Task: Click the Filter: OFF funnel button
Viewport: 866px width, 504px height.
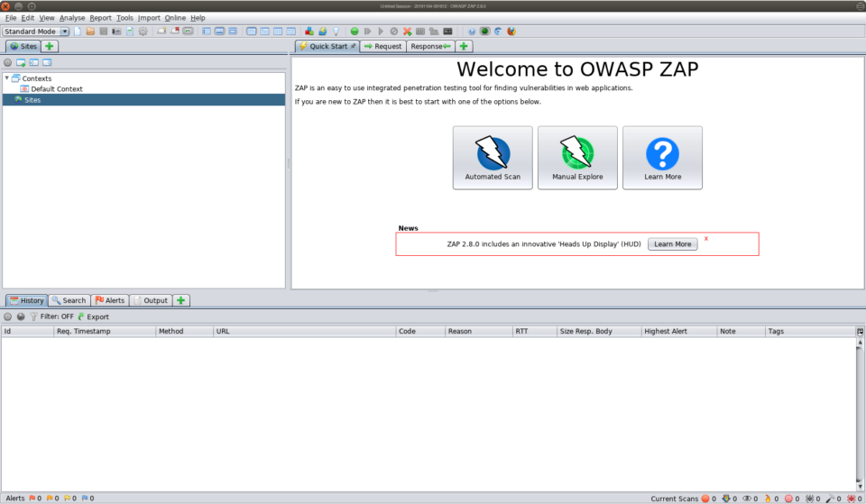Action: [x=51, y=316]
